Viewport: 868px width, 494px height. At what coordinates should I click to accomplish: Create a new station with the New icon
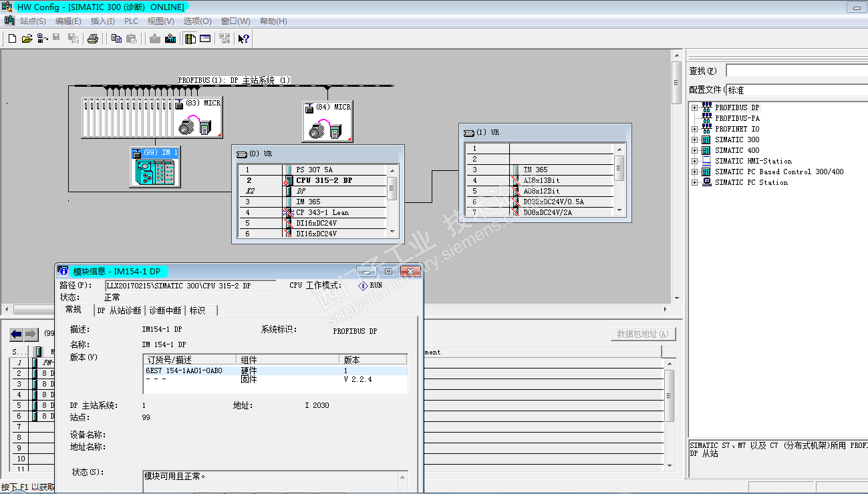click(12, 39)
